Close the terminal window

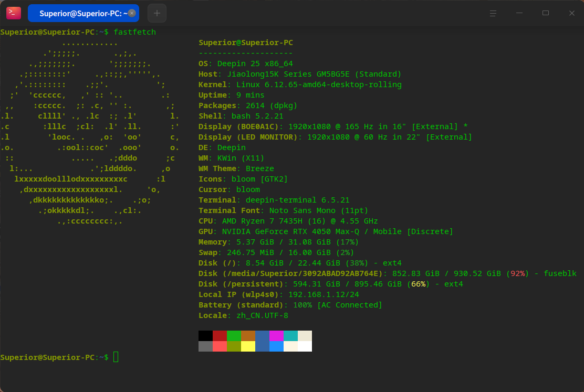click(572, 14)
